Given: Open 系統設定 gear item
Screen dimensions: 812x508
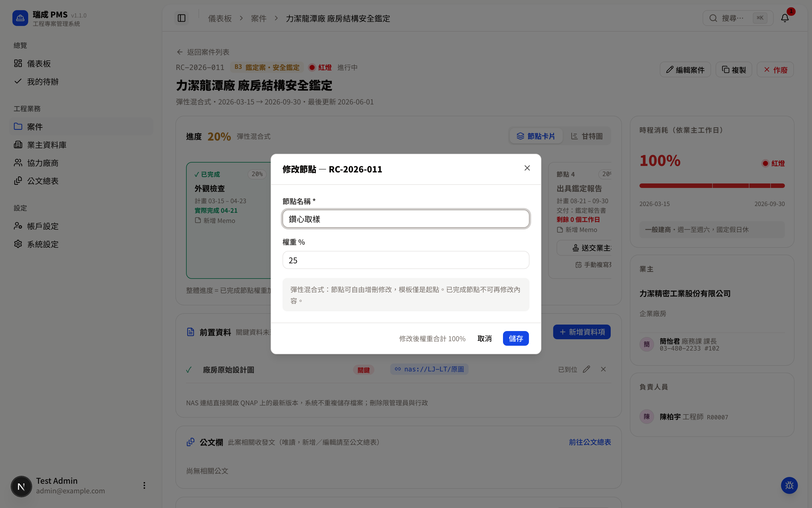Looking at the screenshot, I should pos(81,244).
